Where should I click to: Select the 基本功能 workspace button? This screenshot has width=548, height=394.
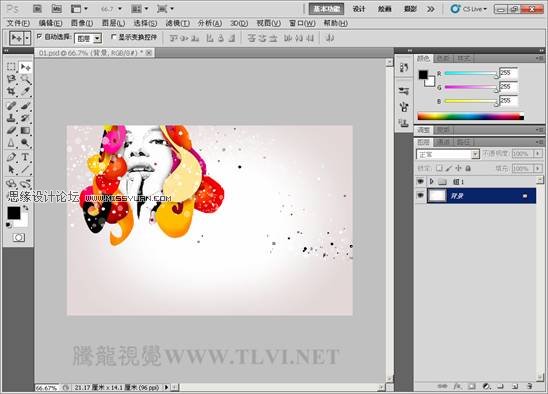[326, 9]
